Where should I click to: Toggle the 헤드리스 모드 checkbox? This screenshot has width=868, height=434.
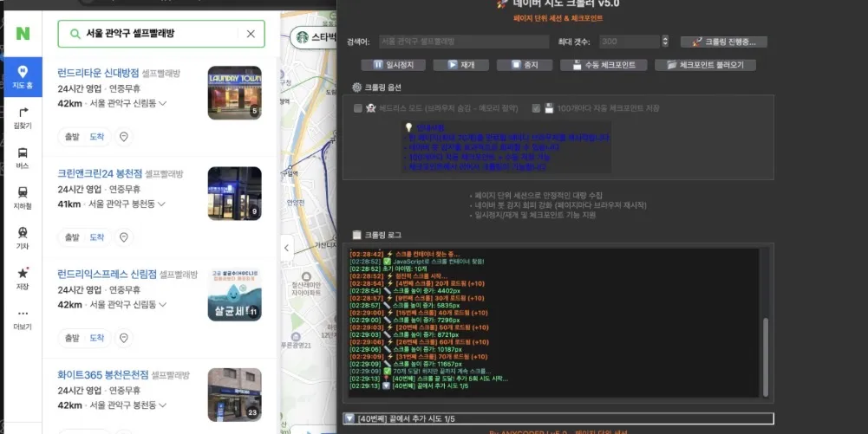pos(358,108)
